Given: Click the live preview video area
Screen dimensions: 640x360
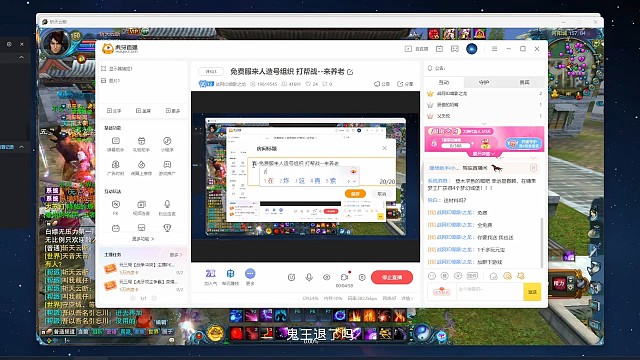Looking at the screenshot, I should [305, 176].
